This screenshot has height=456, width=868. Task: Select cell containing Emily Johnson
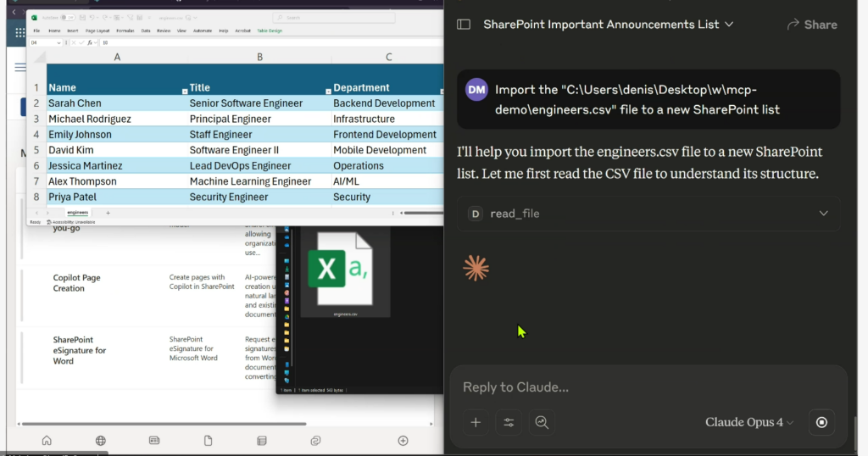117,135
